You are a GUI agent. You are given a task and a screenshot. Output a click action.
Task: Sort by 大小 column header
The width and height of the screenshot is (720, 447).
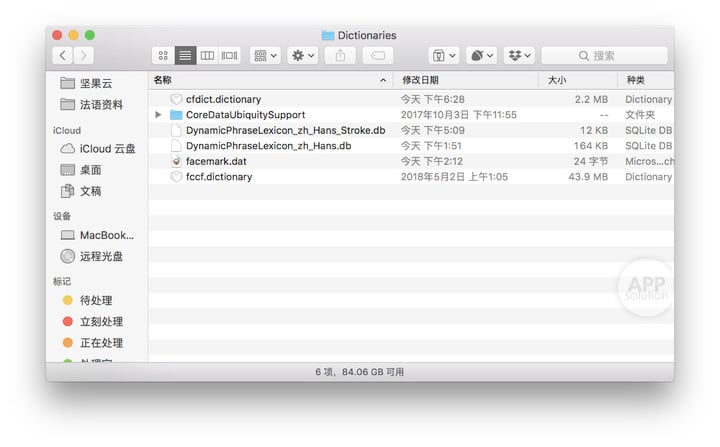(578, 80)
